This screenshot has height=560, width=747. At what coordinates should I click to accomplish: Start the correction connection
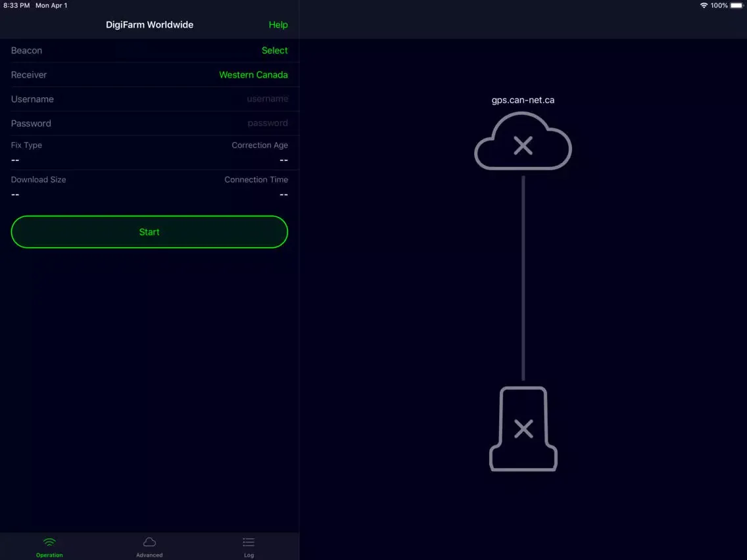tap(149, 232)
